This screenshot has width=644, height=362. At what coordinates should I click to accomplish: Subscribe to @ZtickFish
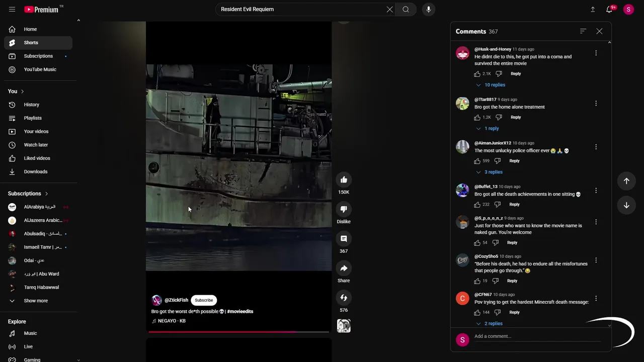pyautogui.click(x=204, y=300)
